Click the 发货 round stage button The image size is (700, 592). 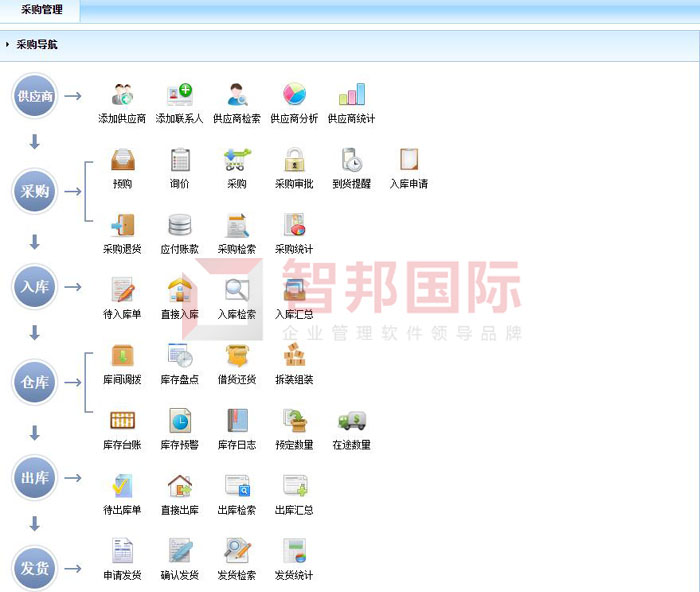pyautogui.click(x=35, y=568)
